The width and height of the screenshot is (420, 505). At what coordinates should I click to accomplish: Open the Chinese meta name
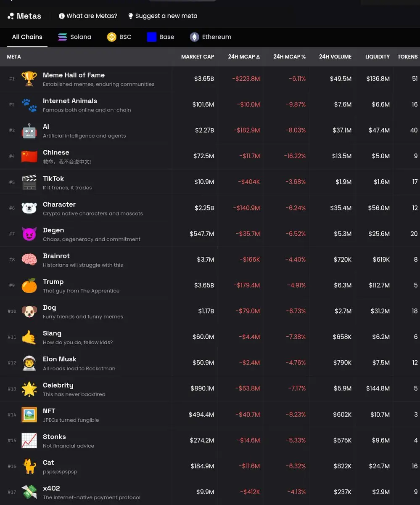[x=56, y=153]
